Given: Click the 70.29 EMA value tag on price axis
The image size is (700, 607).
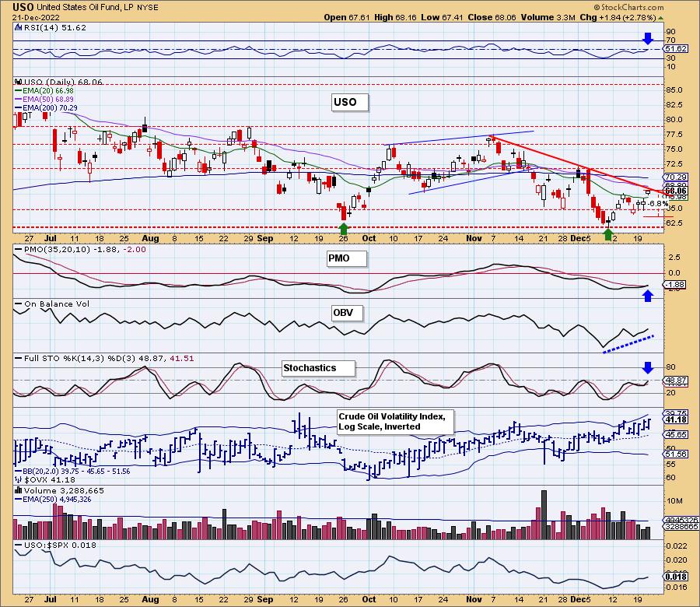Looking at the screenshot, I should 677,177.
